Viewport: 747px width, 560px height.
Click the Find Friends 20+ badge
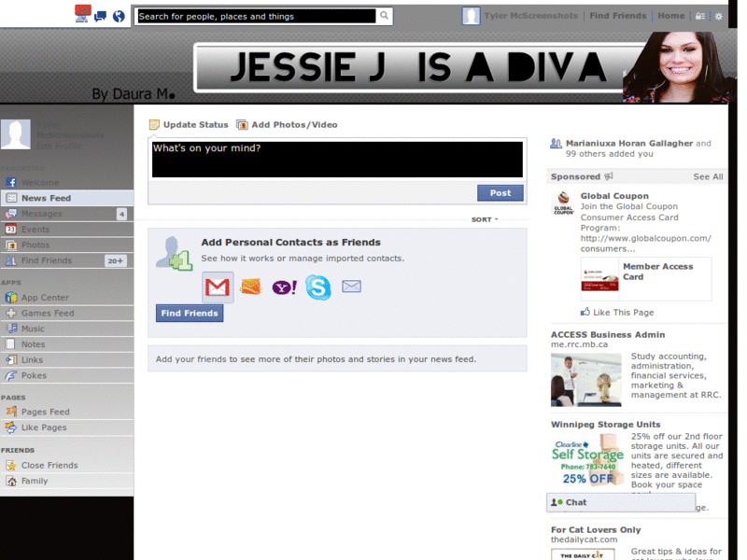click(x=115, y=261)
